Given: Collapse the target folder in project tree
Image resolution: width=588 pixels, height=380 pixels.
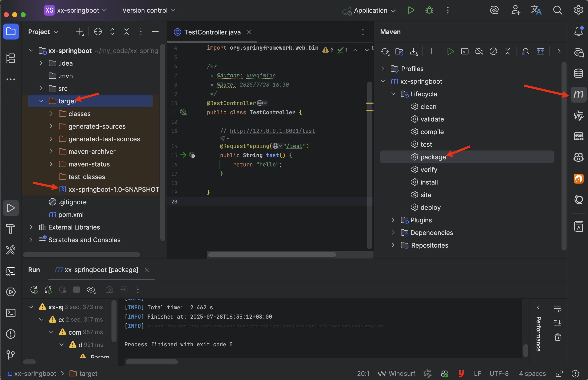Looking at the screenshot, I should (x=41, y=101).
